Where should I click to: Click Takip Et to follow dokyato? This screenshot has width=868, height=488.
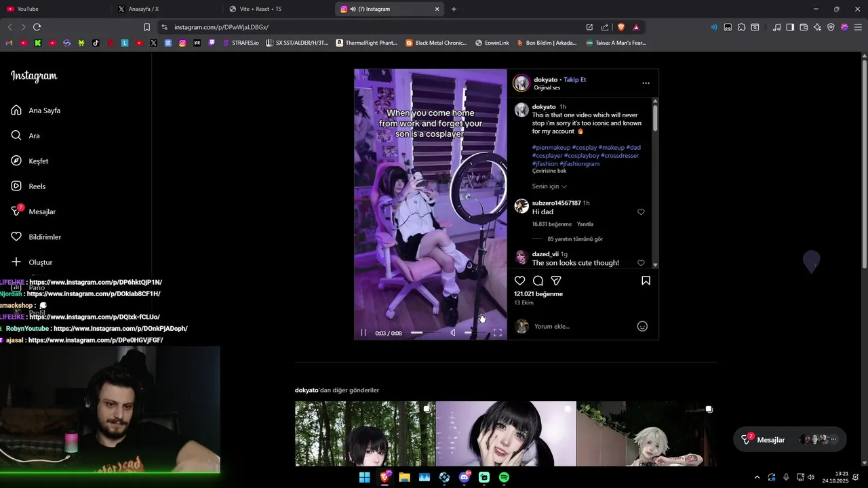tap(574, 79)
